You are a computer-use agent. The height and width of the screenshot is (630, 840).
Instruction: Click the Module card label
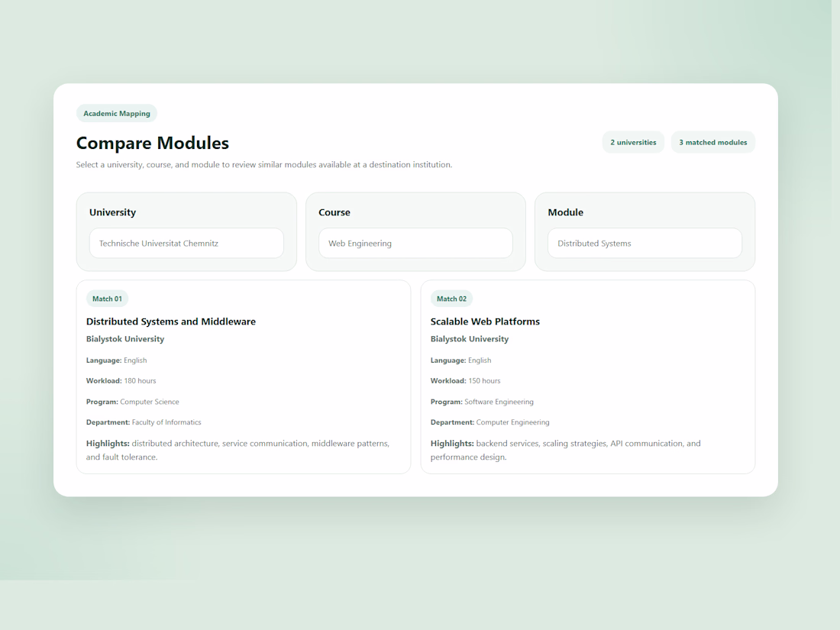(566, 212)
